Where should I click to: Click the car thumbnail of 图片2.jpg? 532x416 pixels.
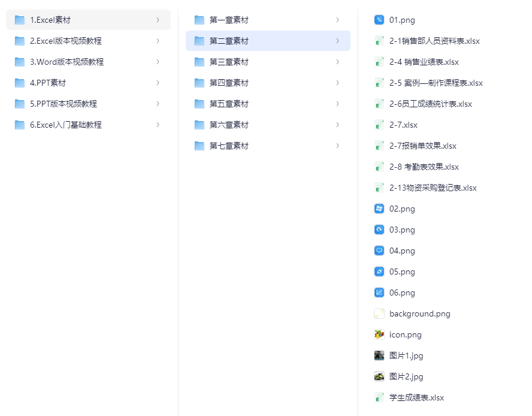click(379, 376)
